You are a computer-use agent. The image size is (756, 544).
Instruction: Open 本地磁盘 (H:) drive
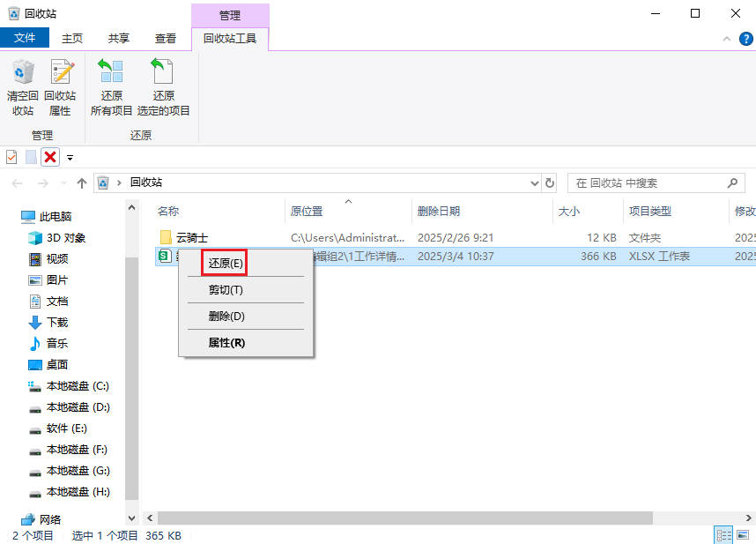pyautogui.click(x=69, y=492)
